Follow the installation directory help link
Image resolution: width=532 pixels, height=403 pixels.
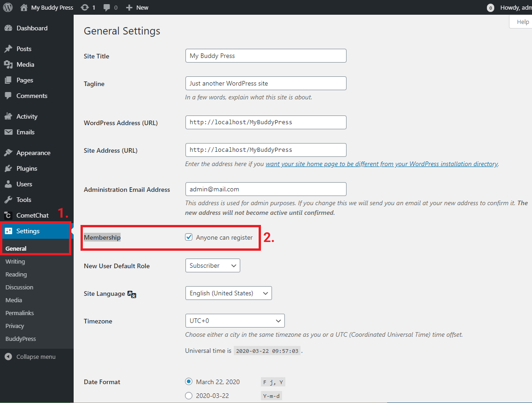[382, 164]
